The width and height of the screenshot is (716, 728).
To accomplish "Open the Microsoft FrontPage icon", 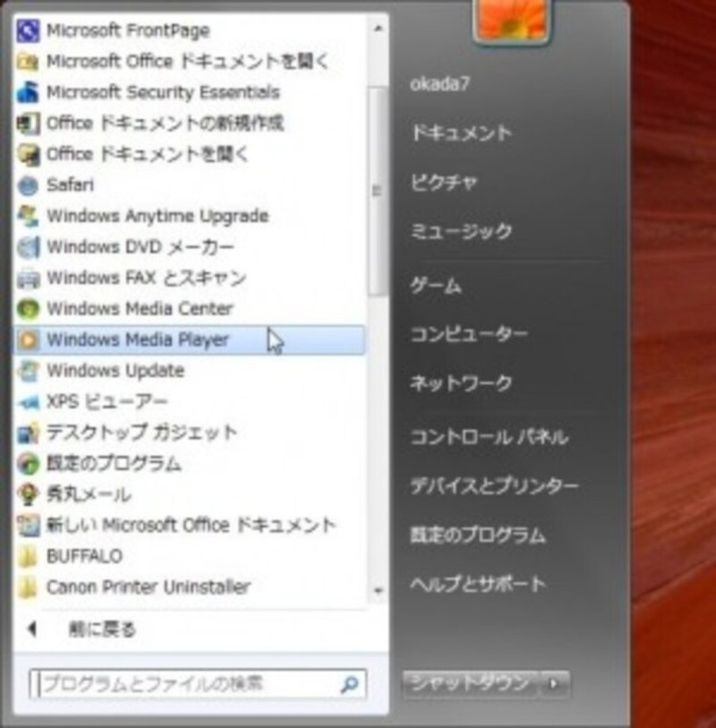I will point(28,30).
